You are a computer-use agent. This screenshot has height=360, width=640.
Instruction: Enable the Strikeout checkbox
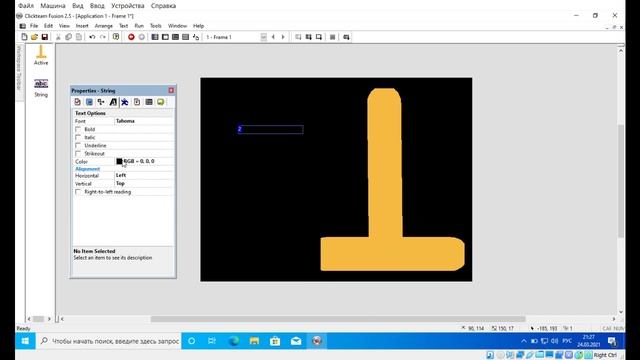pos(78,154)
